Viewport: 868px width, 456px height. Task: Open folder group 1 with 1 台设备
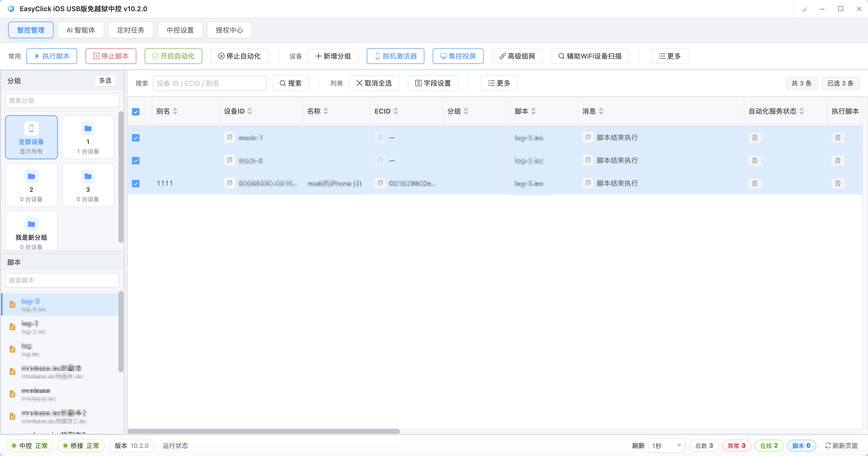coord(88,137)
